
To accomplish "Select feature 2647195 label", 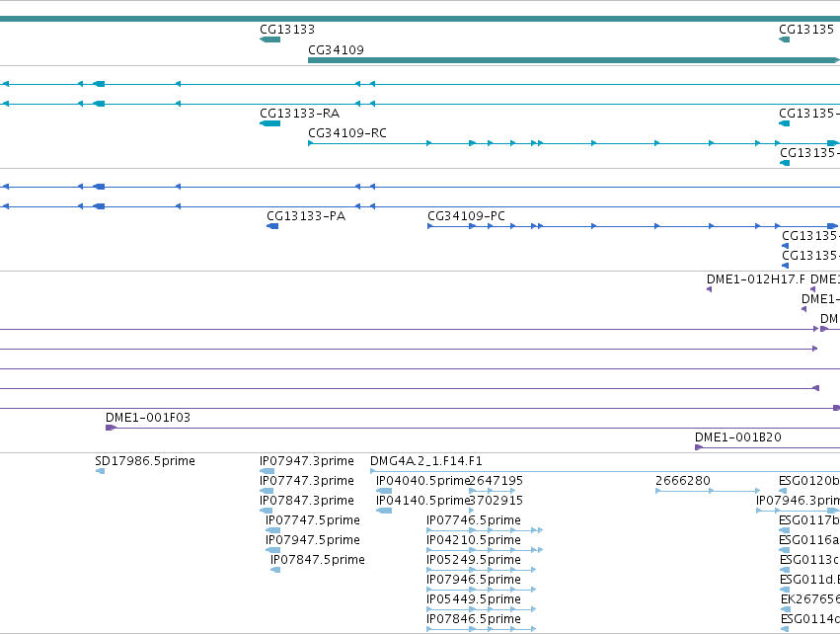I will pos(496,481).
